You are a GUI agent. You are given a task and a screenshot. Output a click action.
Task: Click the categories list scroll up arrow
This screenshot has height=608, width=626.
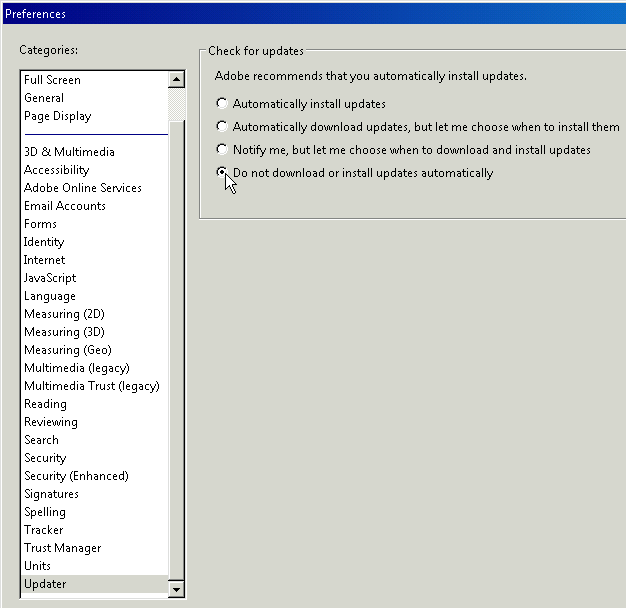pyautogui.click(x=176, y=80)
